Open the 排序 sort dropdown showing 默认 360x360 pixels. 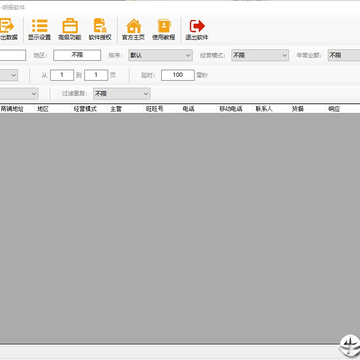click(160, 55)
